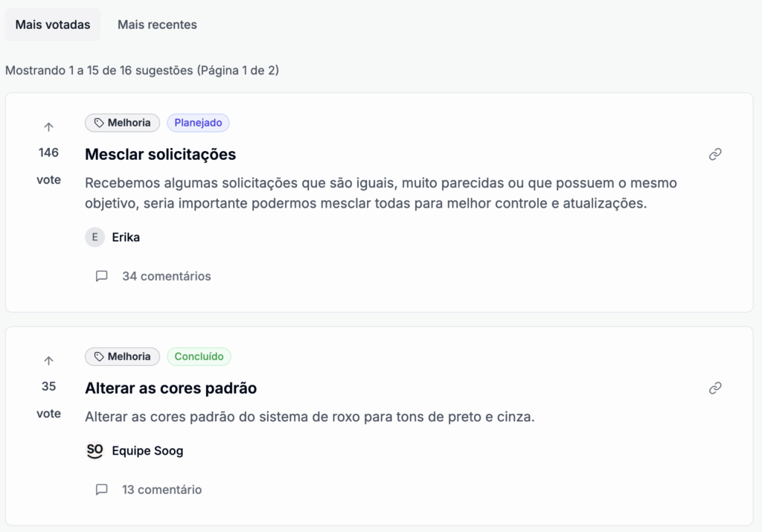Image resolution: width=762 pixels, height=532 pixels.
Task: Open the 13 comentário link
Action: pos(162,490)
